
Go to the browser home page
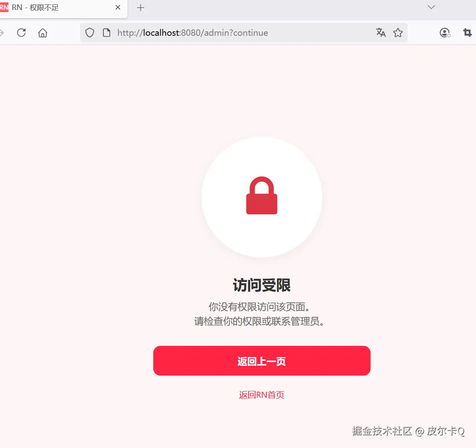click(x=43, y=33)
